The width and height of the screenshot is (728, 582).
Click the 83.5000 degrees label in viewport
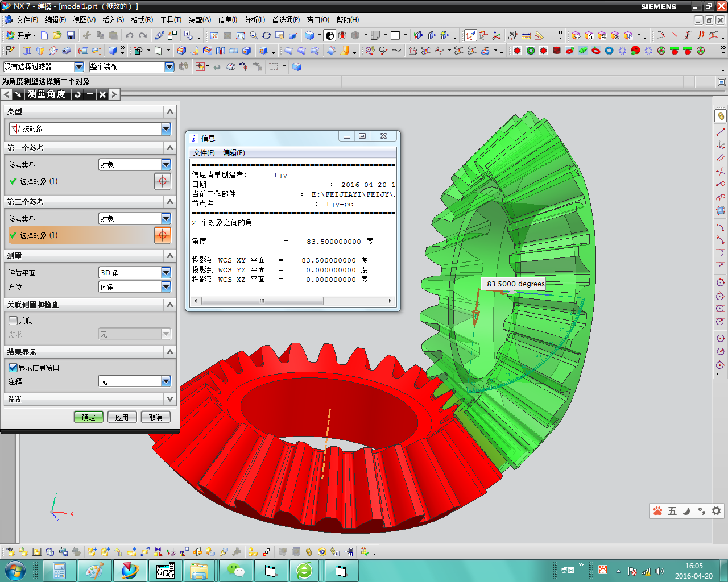click(x=513, y=284)
